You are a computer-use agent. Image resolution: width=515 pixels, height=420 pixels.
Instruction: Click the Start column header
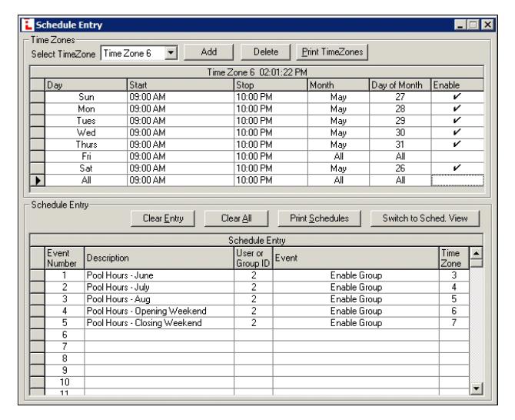(181, 85)
